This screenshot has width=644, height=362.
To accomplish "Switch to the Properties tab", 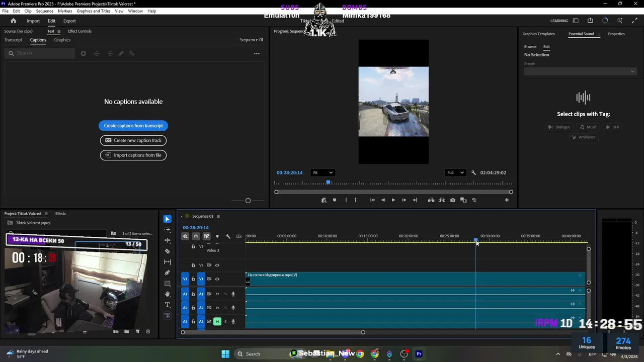I will (616, 34).
